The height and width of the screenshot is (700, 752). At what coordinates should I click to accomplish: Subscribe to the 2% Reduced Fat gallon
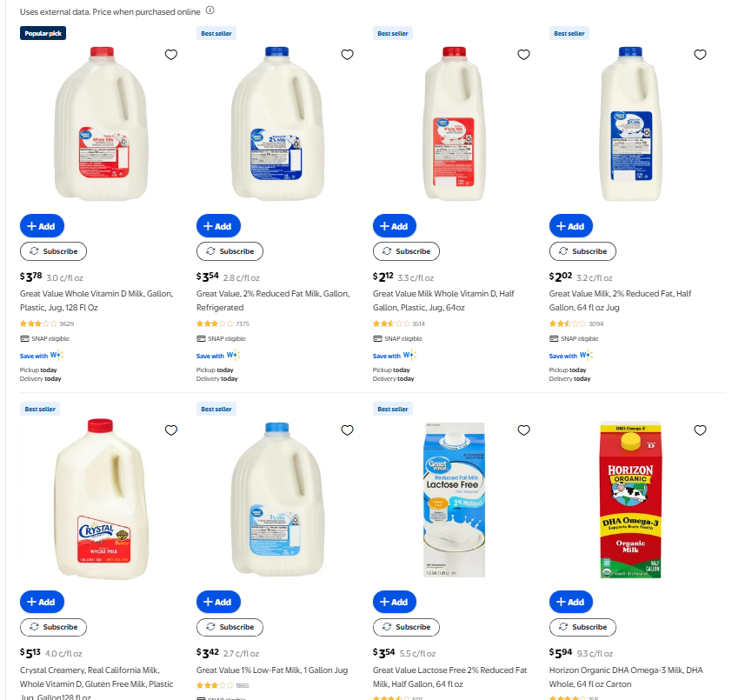pyautogui.click(x=230, y=251)
